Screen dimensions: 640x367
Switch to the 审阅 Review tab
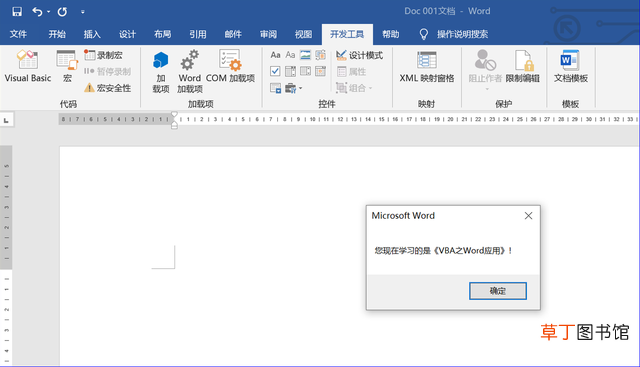268,34
